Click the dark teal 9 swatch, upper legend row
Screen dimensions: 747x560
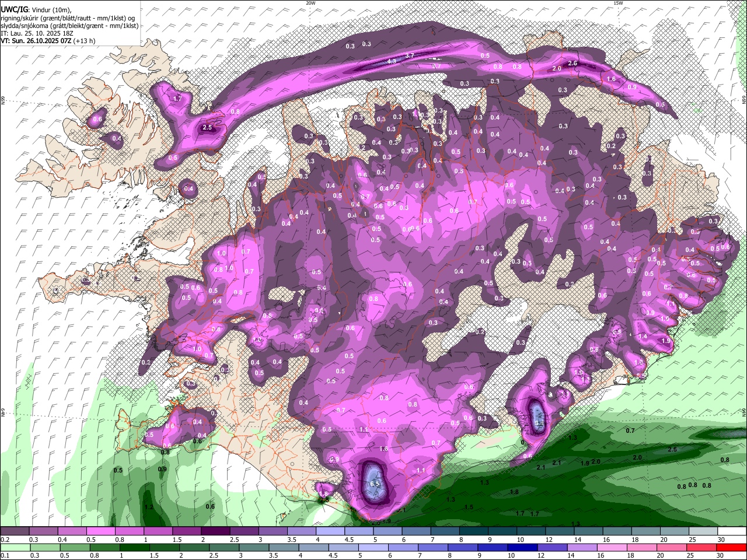pyautogui.click(x=503, y=531)
